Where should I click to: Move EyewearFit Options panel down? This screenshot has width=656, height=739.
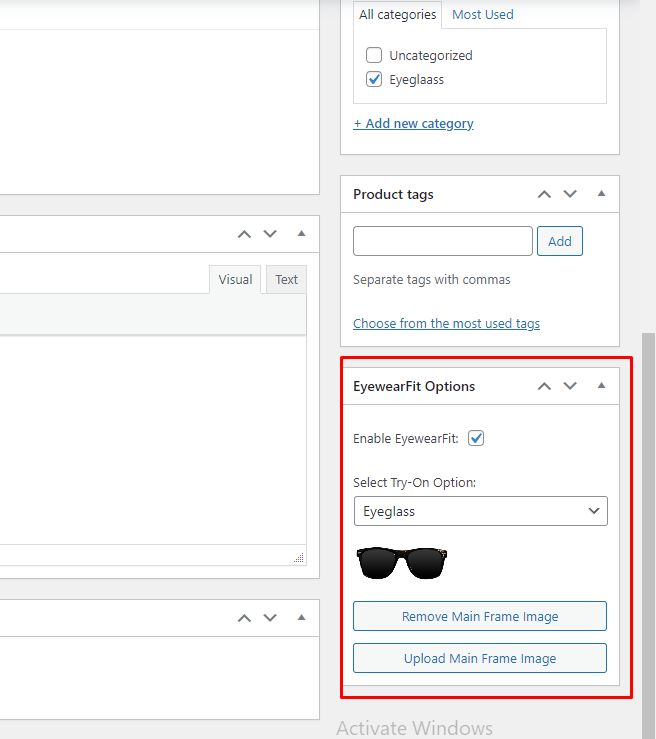click(570, 386)
